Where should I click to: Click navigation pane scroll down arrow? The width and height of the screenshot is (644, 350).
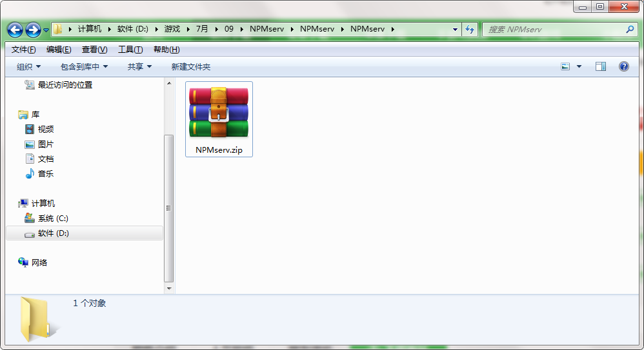(169, 289)
